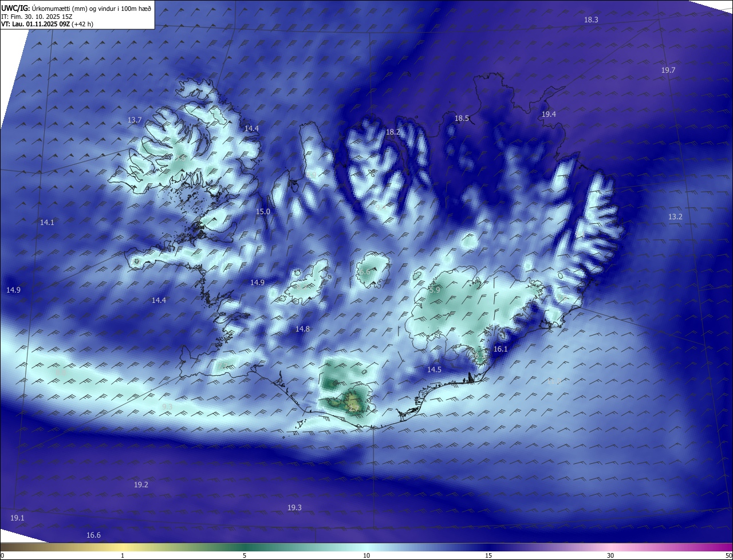This screenshot has height=560, width=733.
Task: Select the 19.4 value label
Action: (549, 115)
